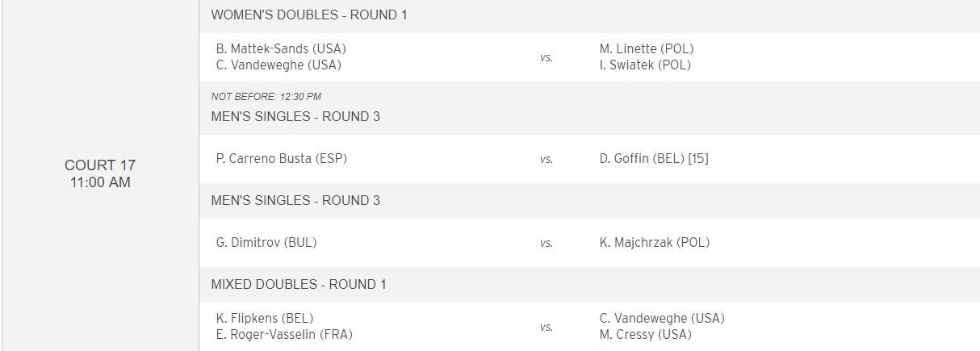Select M. Linette (POL)

click(647, 48)
